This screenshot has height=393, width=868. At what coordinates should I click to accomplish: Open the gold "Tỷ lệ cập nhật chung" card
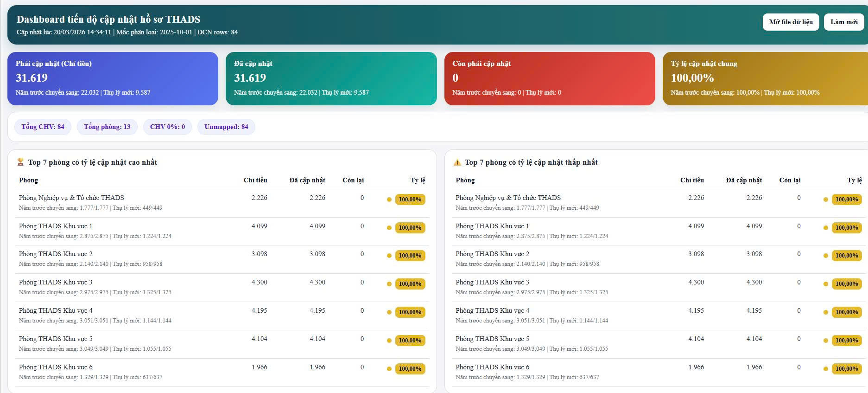click(765, 78)
